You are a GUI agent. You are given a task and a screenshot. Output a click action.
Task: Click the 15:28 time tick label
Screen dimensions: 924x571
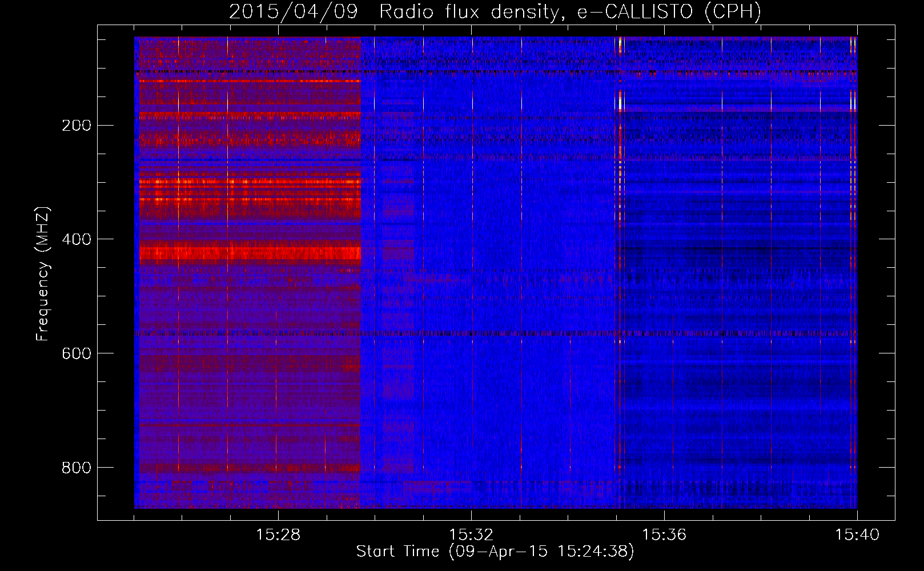[x=278, y=535]
